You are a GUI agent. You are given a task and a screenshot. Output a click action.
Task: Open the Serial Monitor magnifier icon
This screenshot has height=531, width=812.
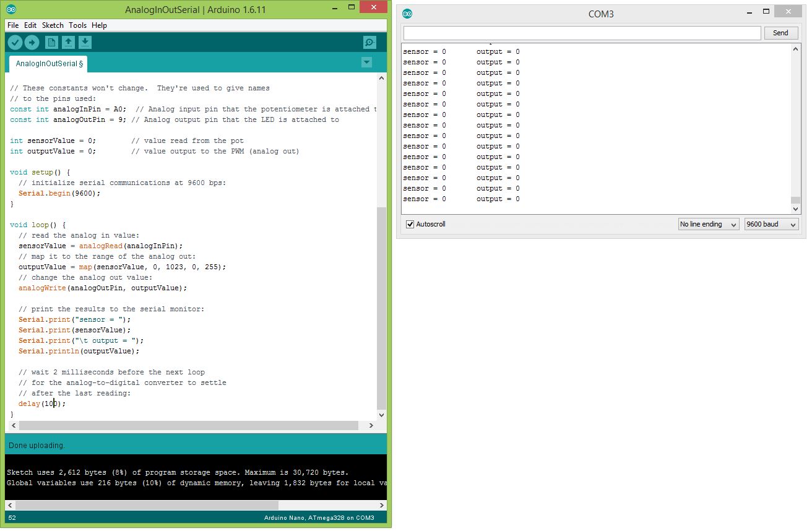369,42
